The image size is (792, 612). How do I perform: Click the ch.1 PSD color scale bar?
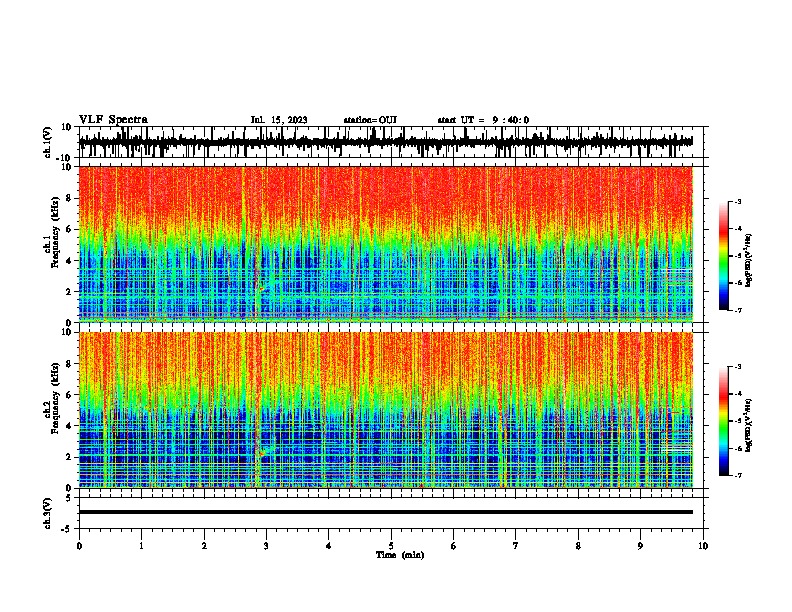click(x=724, y=256)
